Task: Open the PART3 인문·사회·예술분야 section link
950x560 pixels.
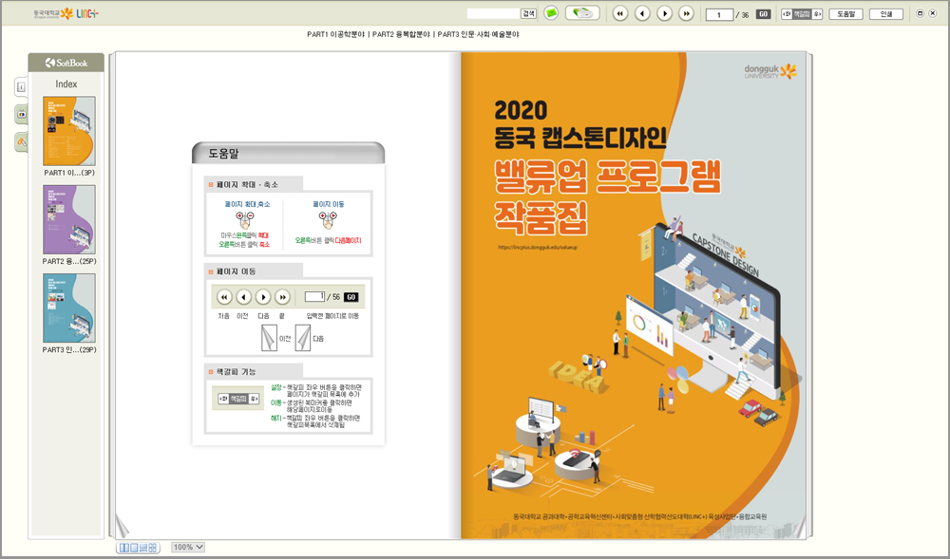Action: click(478, 34)
